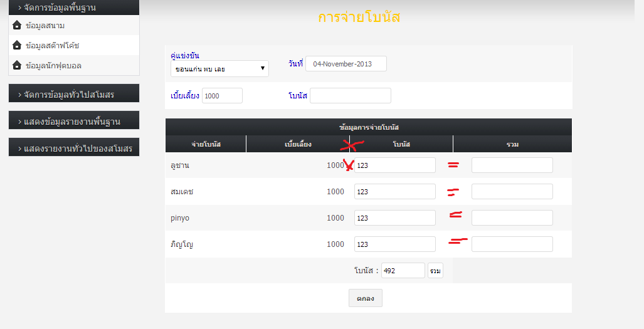Click total field for pinyo row
The width and height of the screenshot is (644, 329).
[512, 218]
